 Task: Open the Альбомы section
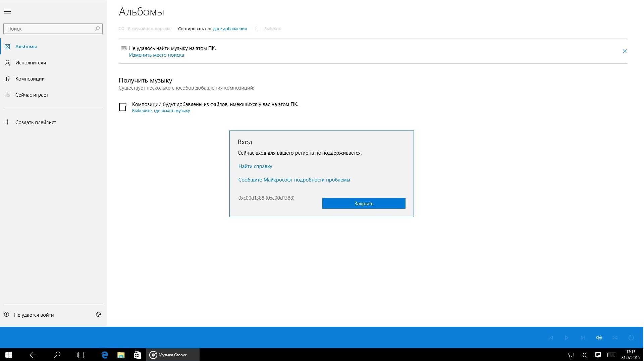53,47
